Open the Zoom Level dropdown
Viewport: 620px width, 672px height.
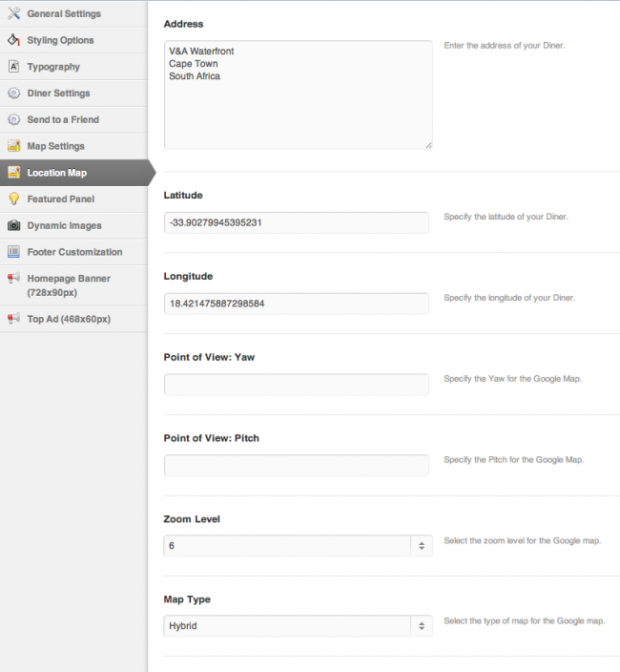pyautogui.click(x=298, y=546)
